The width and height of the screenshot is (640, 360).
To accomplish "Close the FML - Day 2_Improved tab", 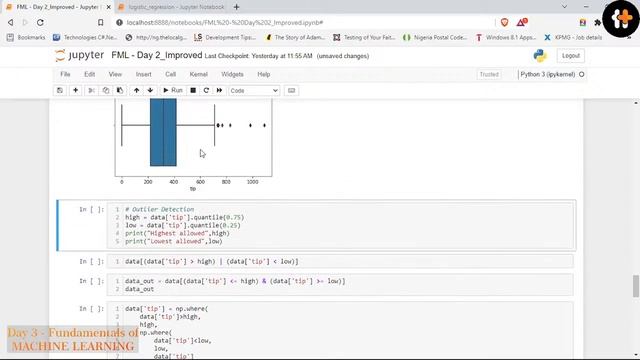I will tap(109, 7).
